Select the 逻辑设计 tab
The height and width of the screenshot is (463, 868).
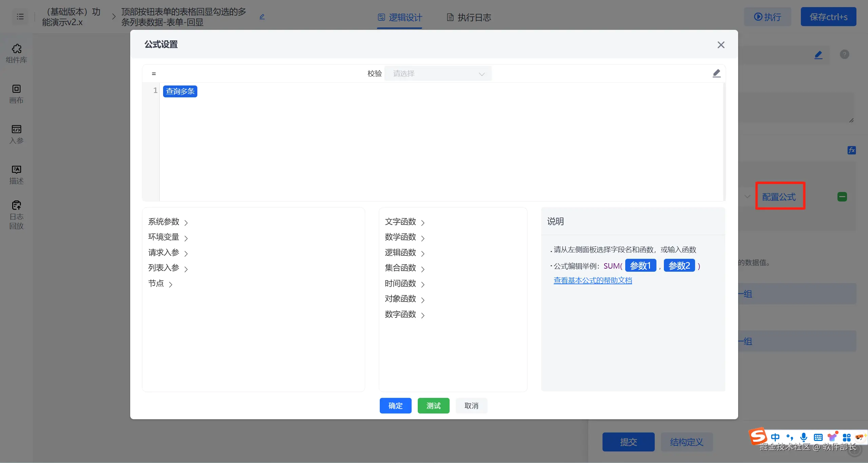click(400, 17)
